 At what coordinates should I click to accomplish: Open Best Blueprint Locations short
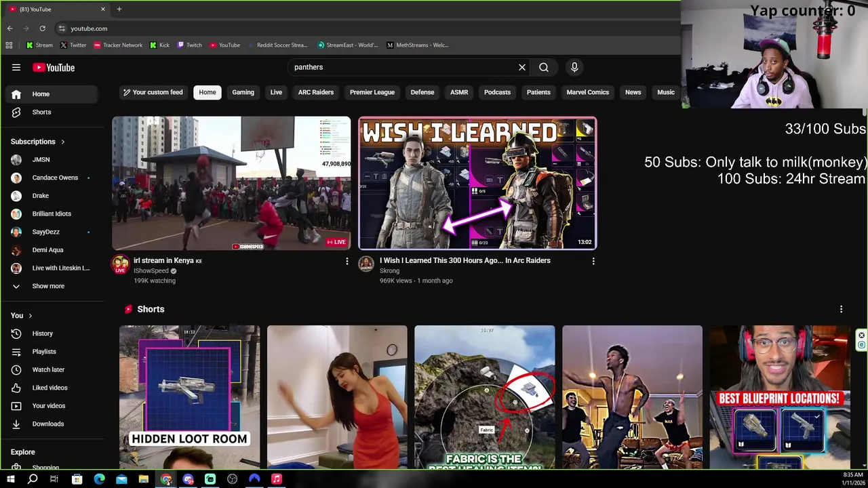[x=780, y=397]
